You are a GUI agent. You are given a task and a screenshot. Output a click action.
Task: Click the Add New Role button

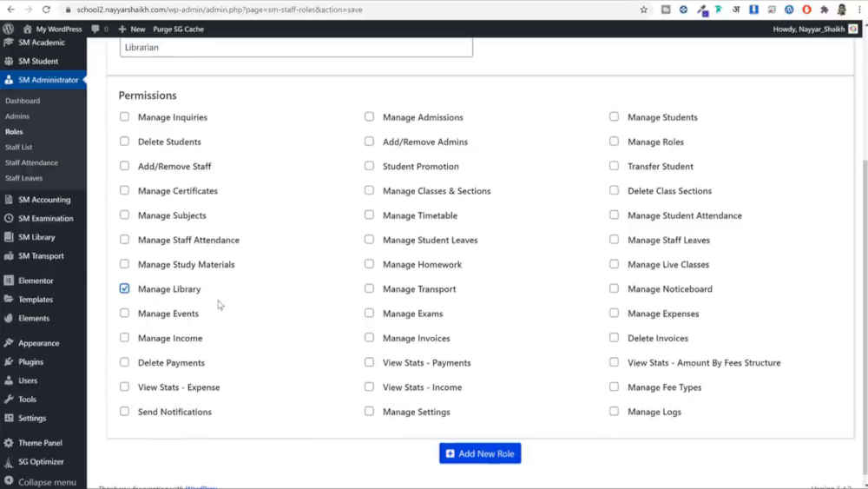pyautogui.click(x=480, y=453)
